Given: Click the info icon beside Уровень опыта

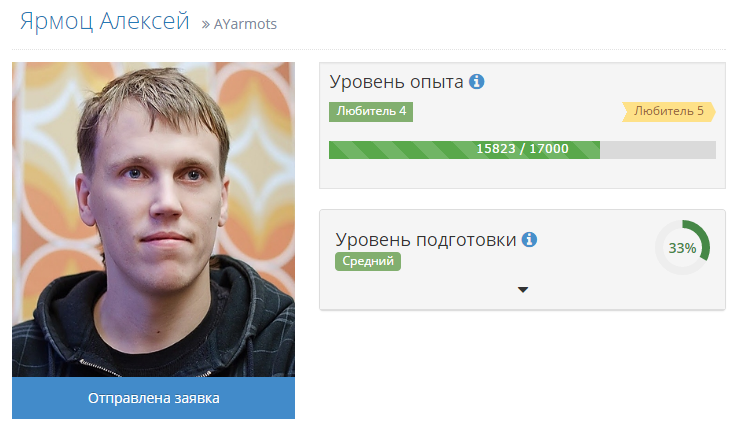Looking at the screenshot, I should pos(476,81).
